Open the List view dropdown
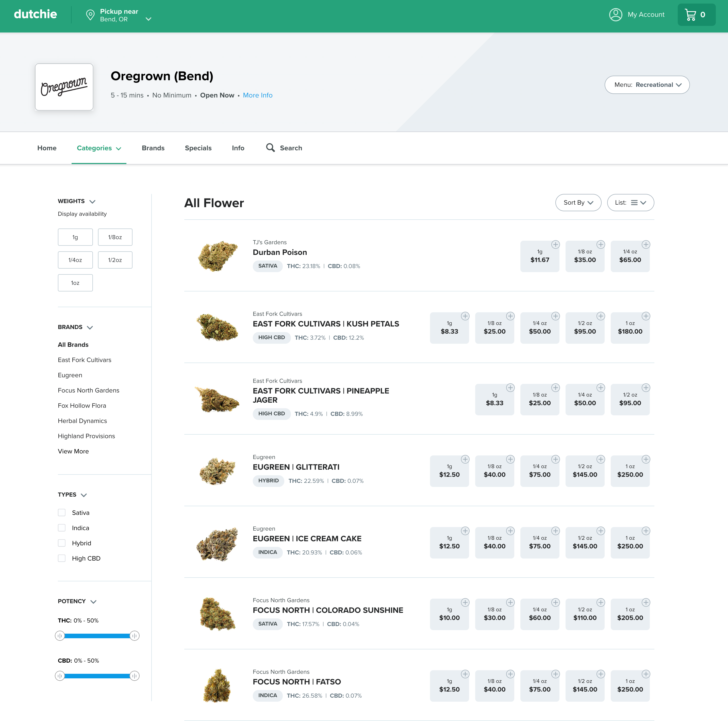Image resolution: width=728 pixels, height=721 pixels. (x=631, y=202)
